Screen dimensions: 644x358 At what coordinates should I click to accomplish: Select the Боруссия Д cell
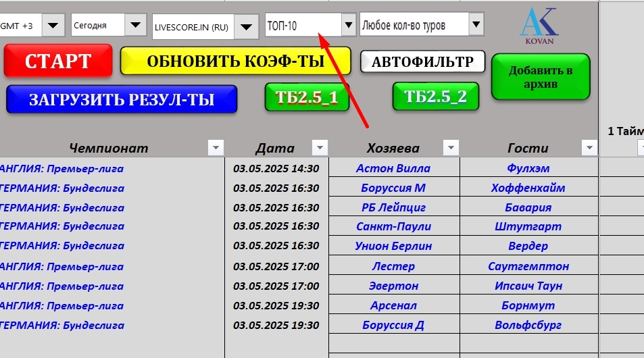(394, 325)
